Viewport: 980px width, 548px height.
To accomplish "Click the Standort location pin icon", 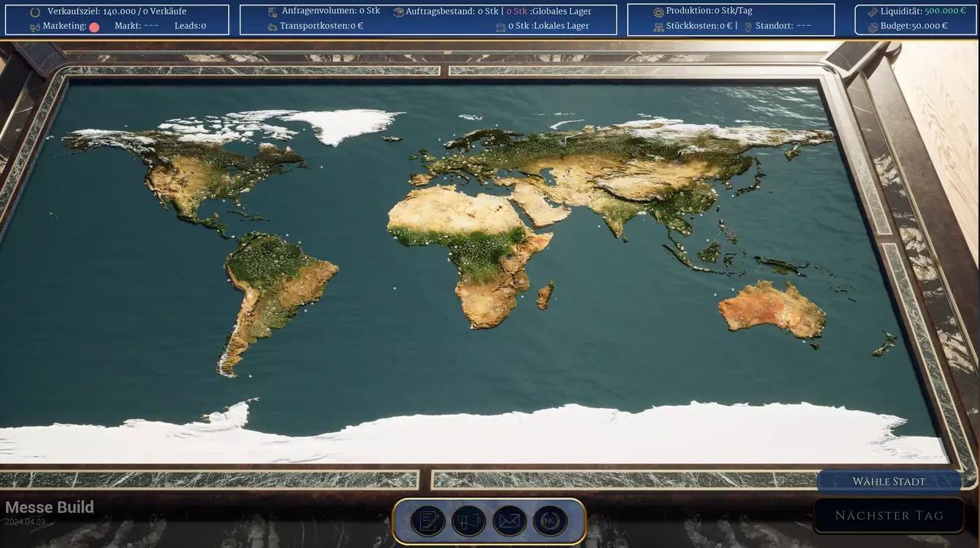I will [x=748, y=27].
